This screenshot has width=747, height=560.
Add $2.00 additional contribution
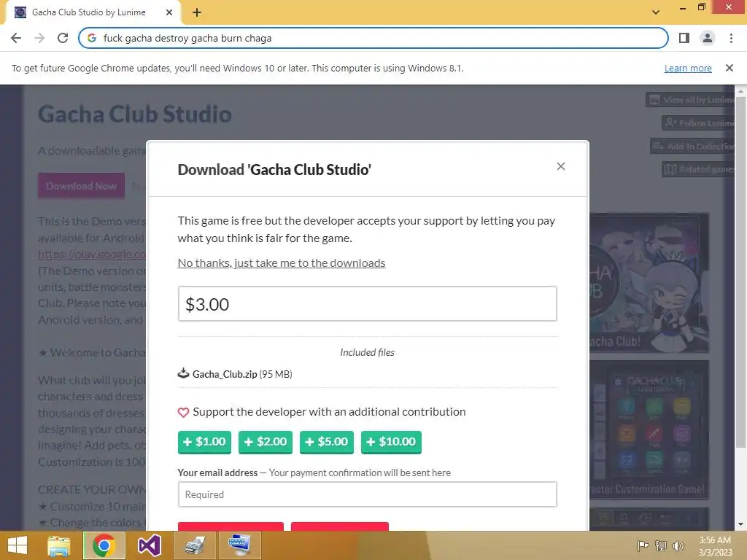[266, 442]
